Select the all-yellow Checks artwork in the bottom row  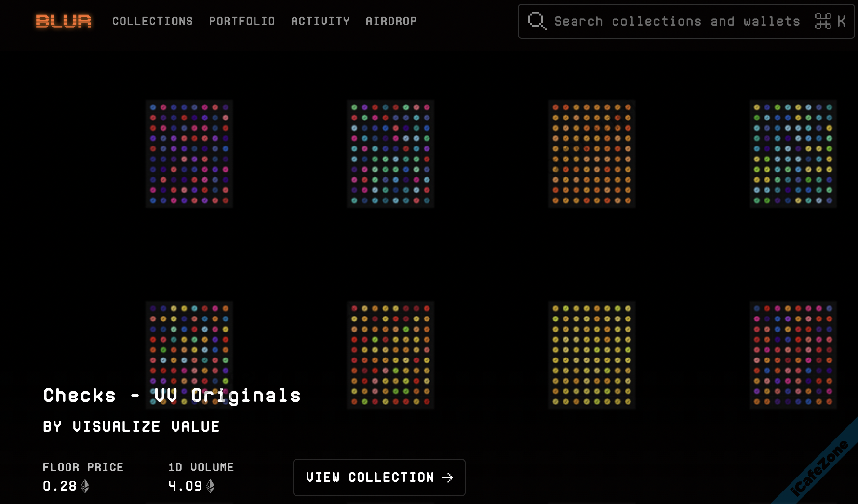[x=591, y=355]
